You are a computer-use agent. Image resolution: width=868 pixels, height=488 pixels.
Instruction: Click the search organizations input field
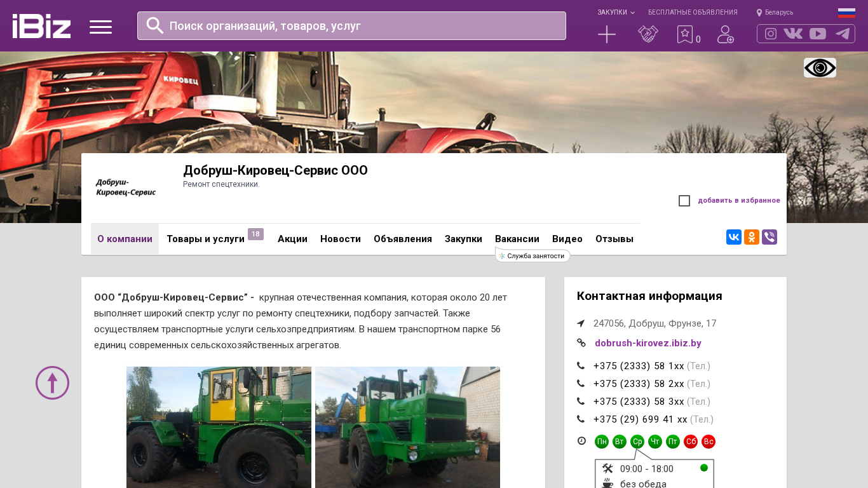click(351, 25)
